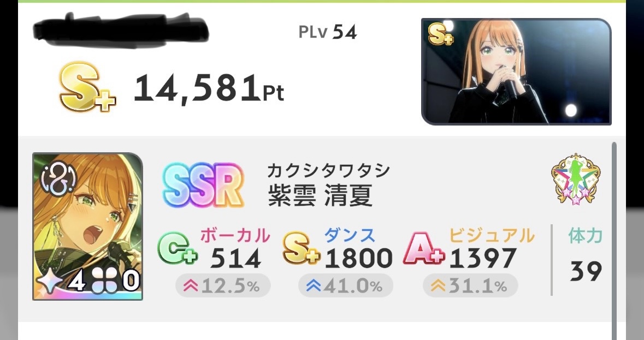Tap the star idol silhouette emblem
Viewport: 644px width, 340px height.
[575, 179]
